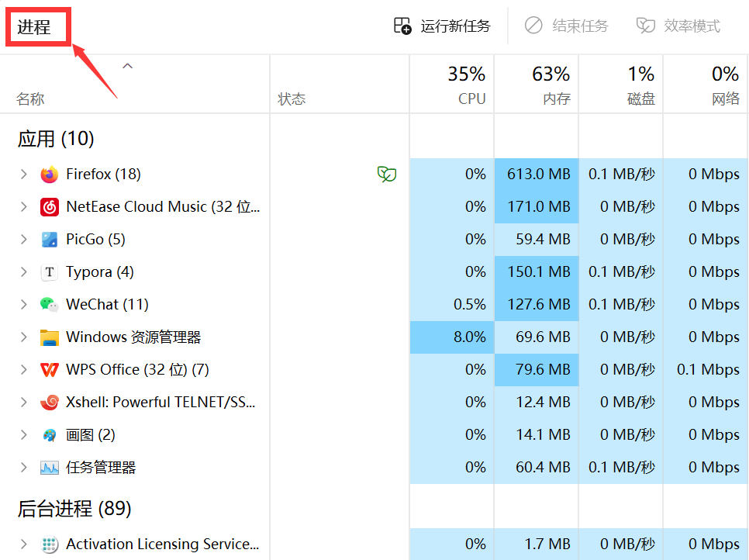Screen dimensions: 749x560
Task: Select the WeChat (11) row name
Action: (107, 304)
